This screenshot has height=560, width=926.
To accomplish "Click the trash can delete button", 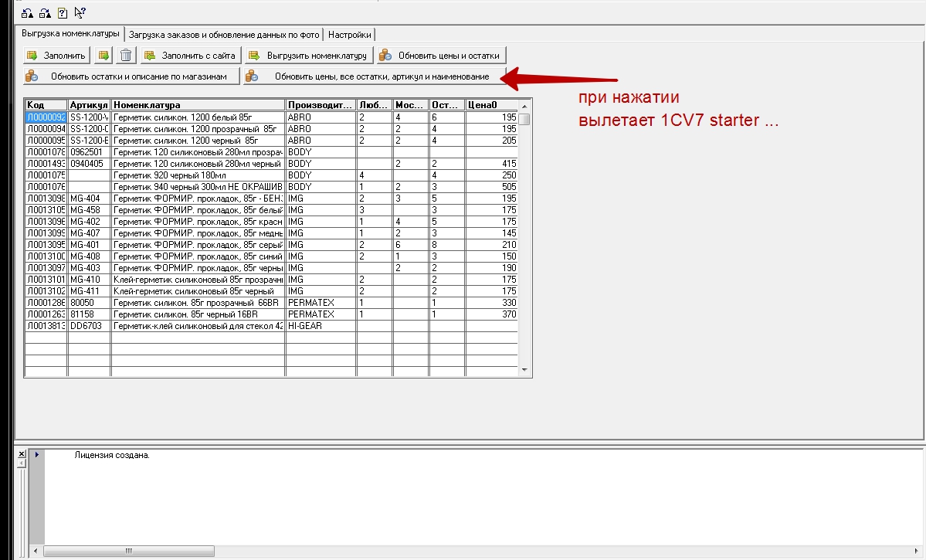I will click(127, 56).
